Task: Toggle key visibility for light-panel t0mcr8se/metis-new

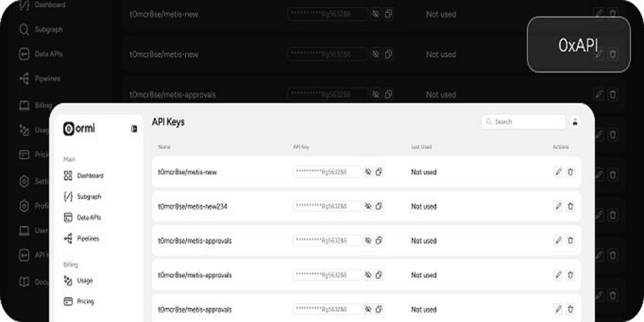Action: point(368,172)
